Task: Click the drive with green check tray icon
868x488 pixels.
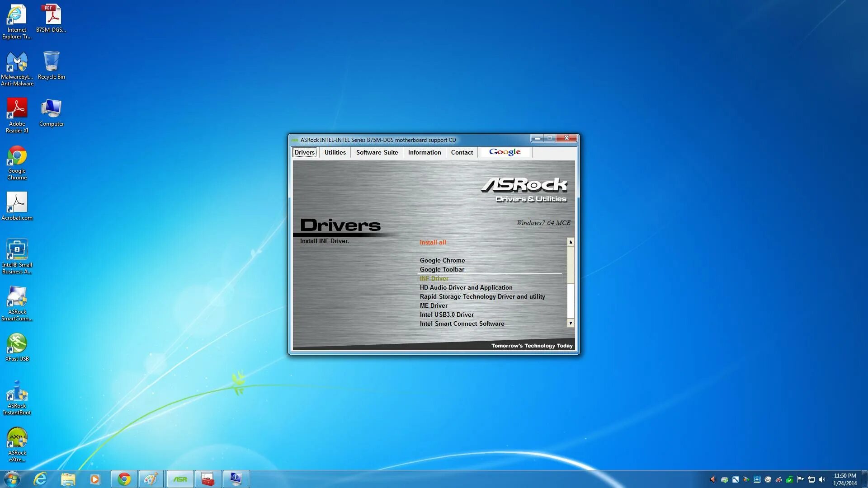Action: 725,479
